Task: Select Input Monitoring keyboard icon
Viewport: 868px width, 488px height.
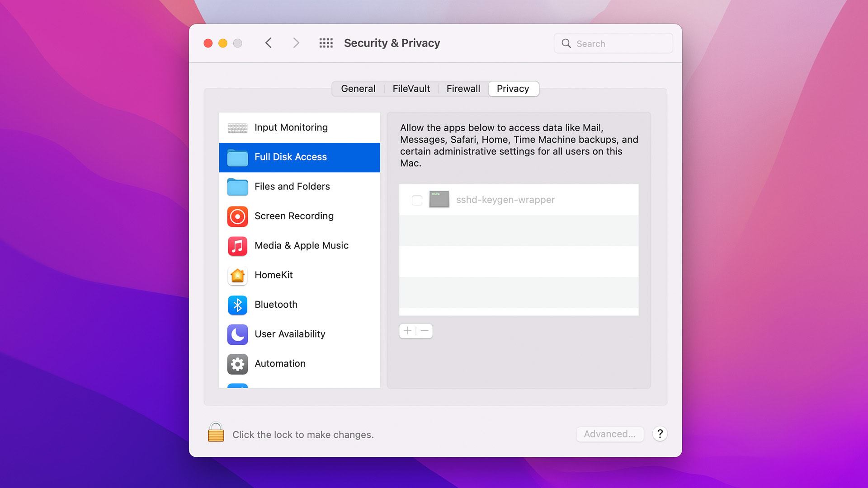Action: 237,128
